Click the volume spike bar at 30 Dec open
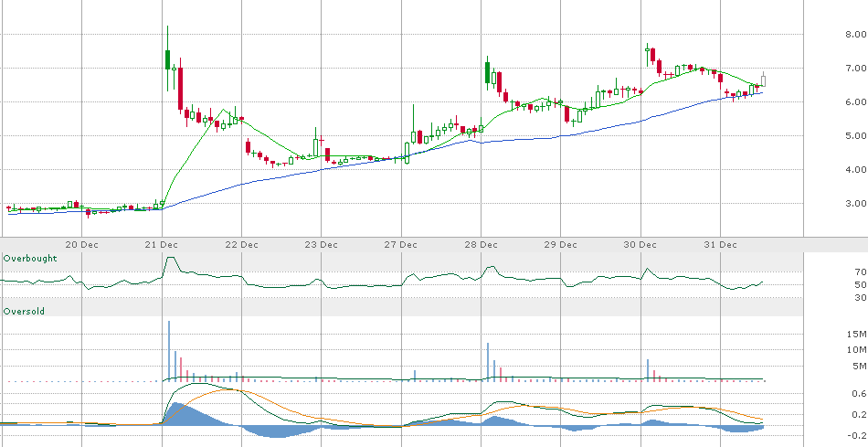 point(648,370)
